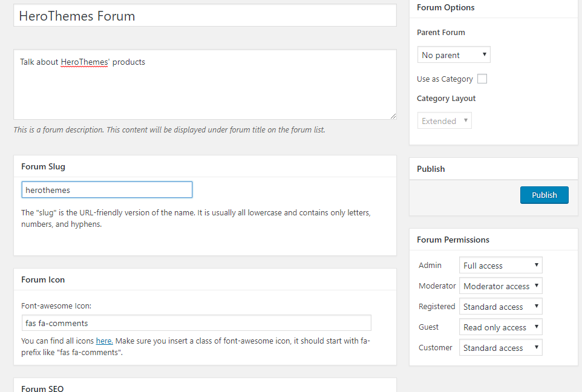Focus the Forum Slug input 'herothemes'
Viewport: 582px width, 392px height.
pos(107,190)
